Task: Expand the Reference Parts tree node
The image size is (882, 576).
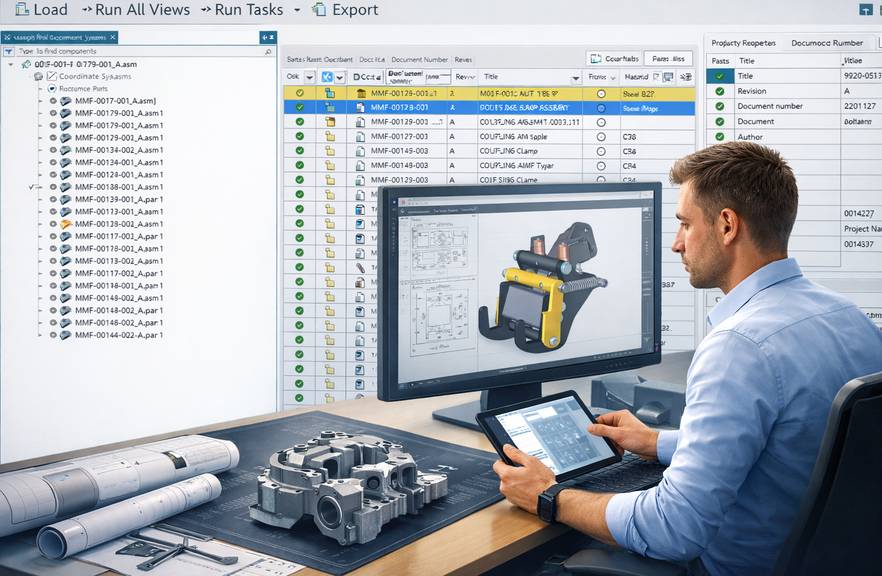Action: [x=43, y=88]
